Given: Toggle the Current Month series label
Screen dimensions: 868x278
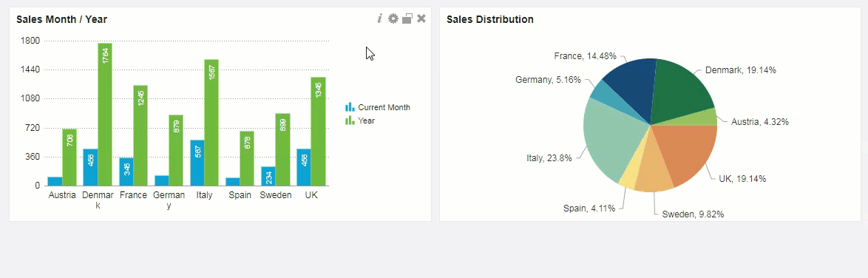Looking at the screenshot, I should point(384,107).
